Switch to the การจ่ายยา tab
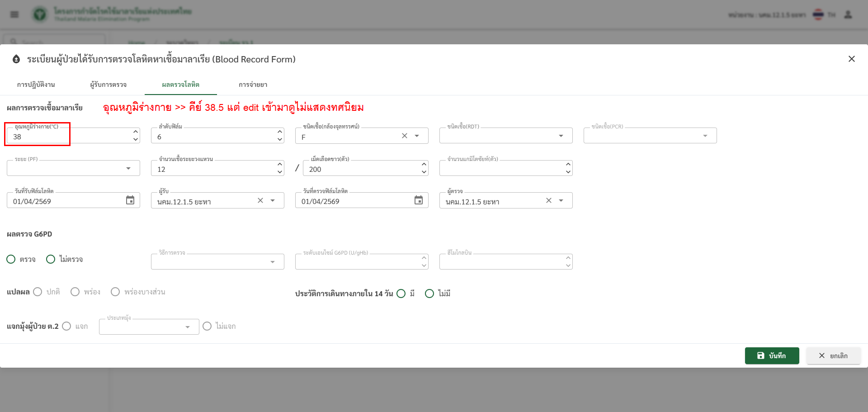Image resolution: width=868 pixels, height=412 pixels. [253, 85]
